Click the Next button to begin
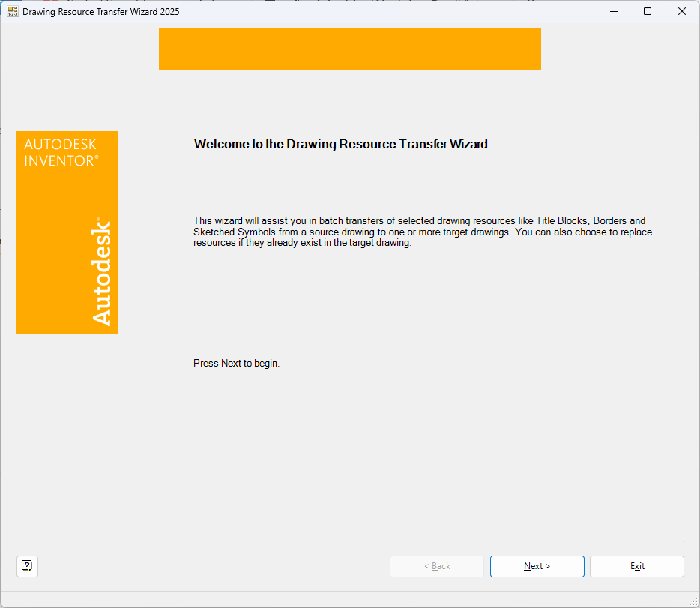Image resolution: width=700 pixels, height=608 pixels. click(537, 566)
